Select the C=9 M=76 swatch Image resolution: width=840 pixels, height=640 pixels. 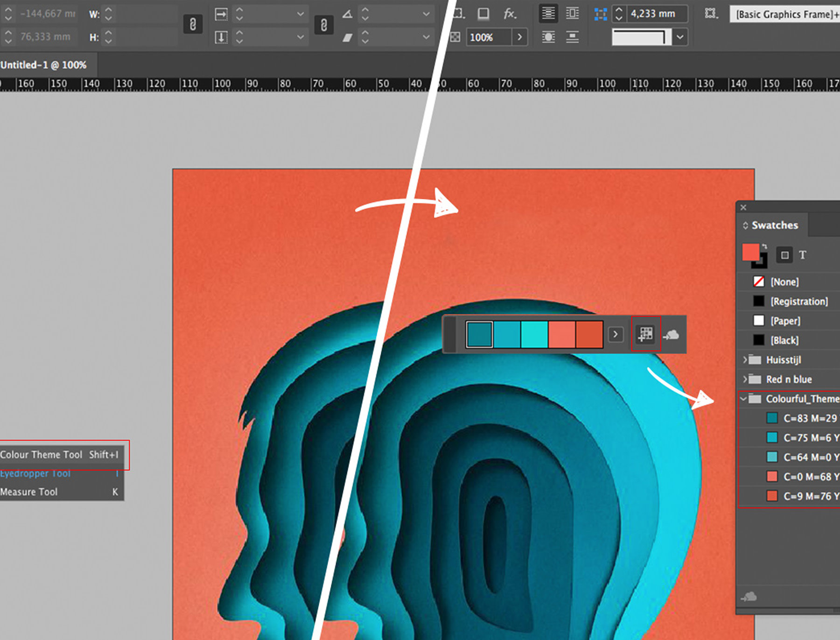789,496
